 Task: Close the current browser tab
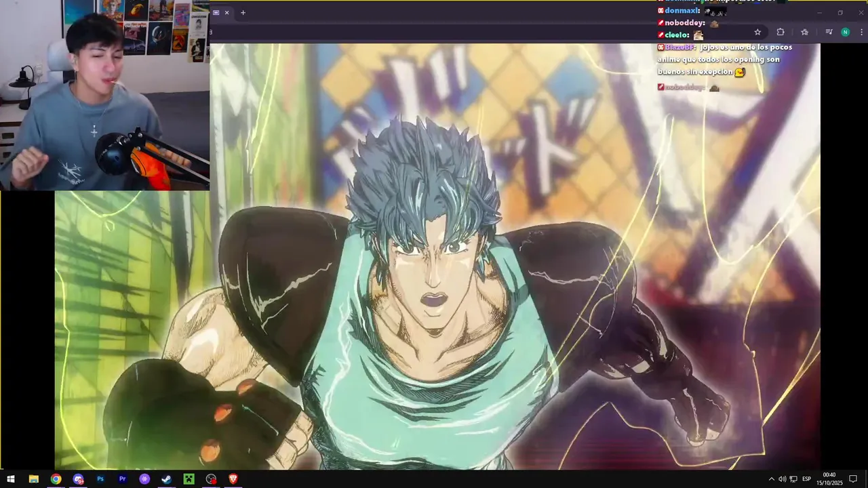tap(226, 12)
